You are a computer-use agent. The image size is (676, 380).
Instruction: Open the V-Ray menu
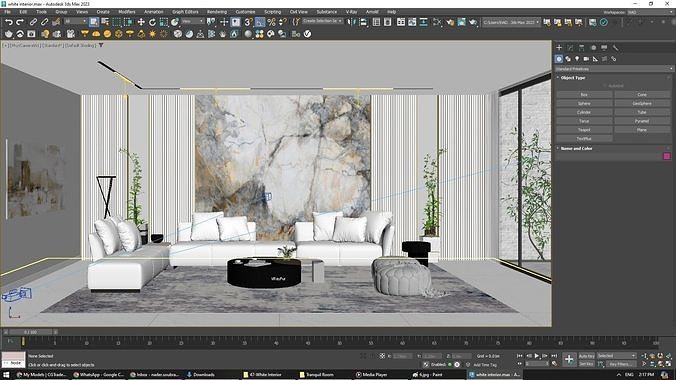coord(351,12)
